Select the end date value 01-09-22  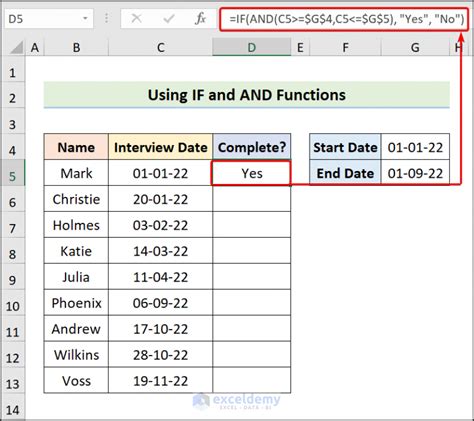(x=415, y=173)
